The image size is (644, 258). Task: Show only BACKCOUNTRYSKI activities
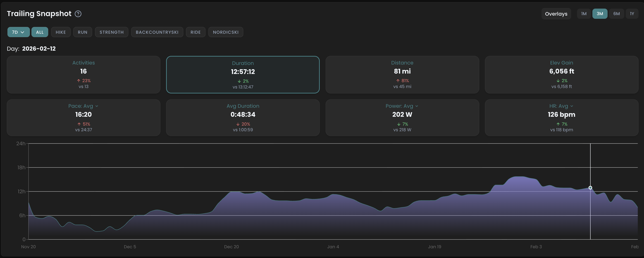point(157,32)
